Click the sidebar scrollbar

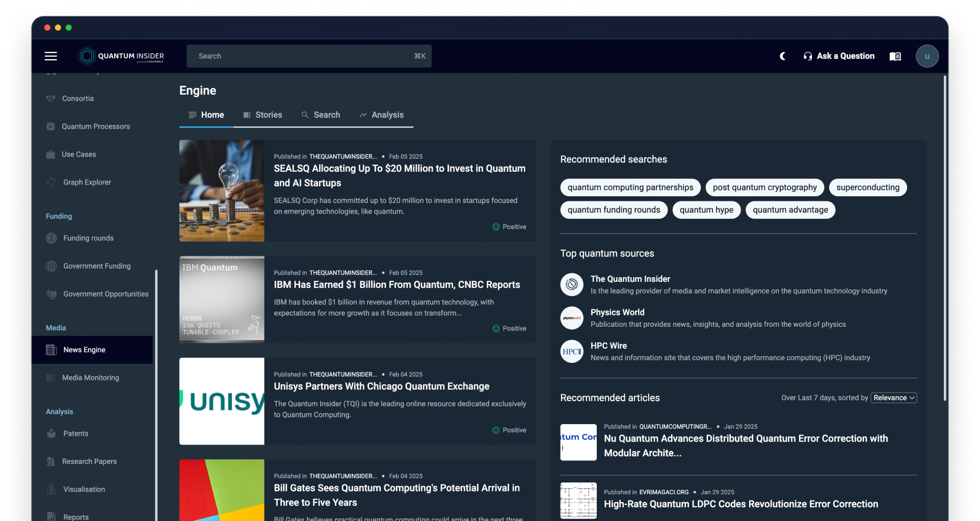point(156,395)
